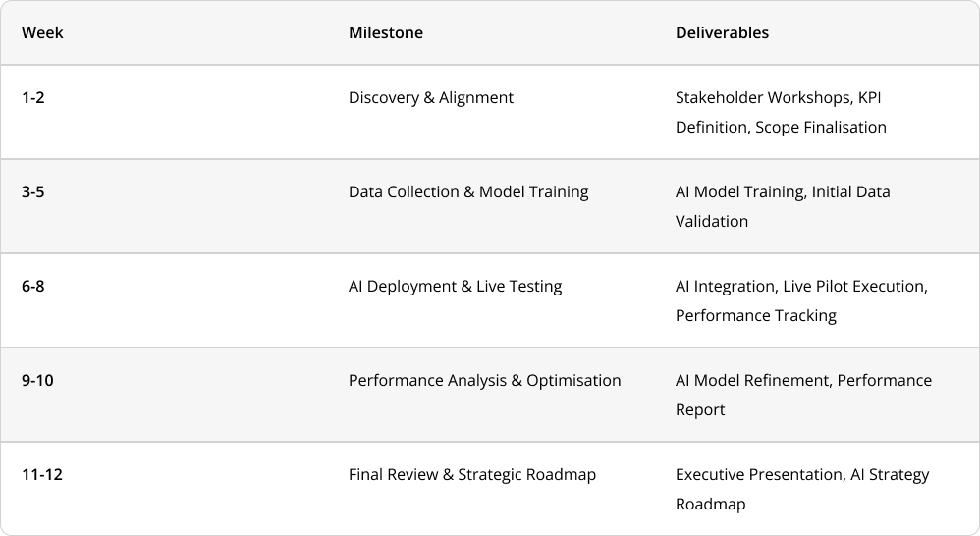980x536 pixels.
Task: Click the AI Model Refinement deliverables cell
Action: pyautogui.click(x=803, y=396)
